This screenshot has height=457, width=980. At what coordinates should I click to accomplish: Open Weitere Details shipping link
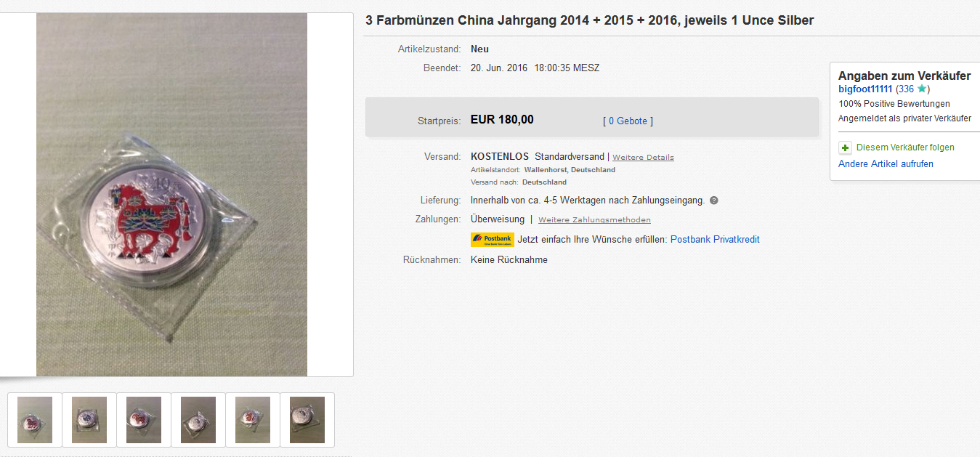point(643,157)
